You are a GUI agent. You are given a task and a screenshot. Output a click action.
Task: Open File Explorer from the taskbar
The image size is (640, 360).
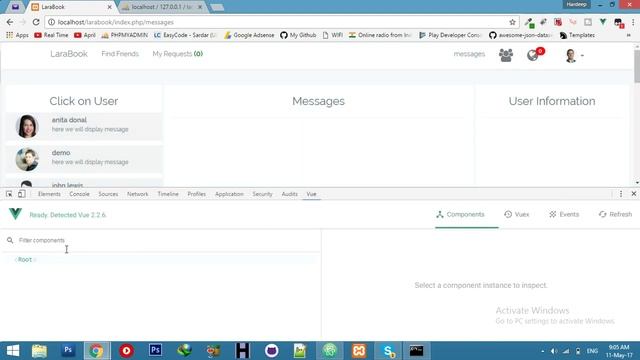coord(39,351)
